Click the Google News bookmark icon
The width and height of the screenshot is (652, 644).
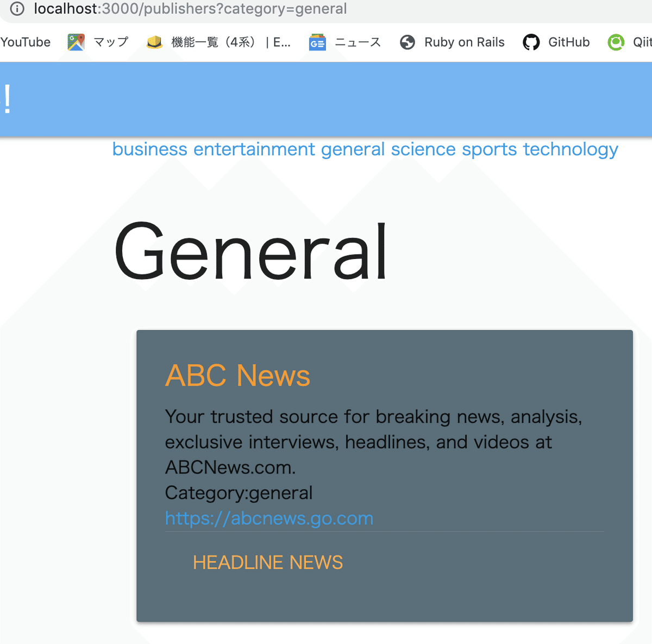click(x=317, y=42)
